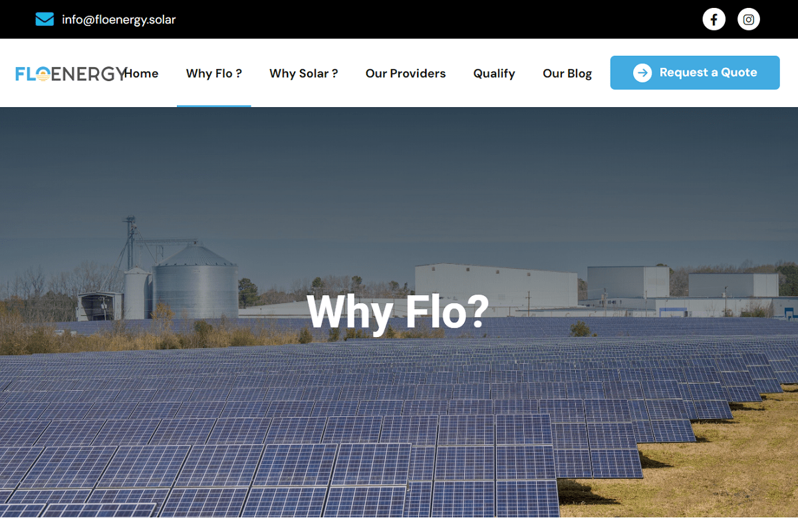Click the info@floenergy.solar email link
Viewport: 798px width, 532px height.
pos(119,19)
